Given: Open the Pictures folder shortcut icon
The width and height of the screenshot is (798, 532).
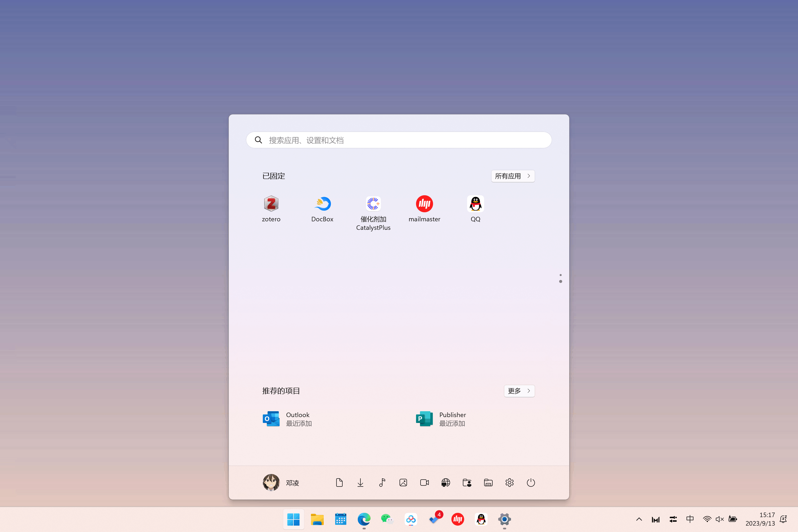Looking at the screenshot, I should pyautogui.click(x=403, y=483).
